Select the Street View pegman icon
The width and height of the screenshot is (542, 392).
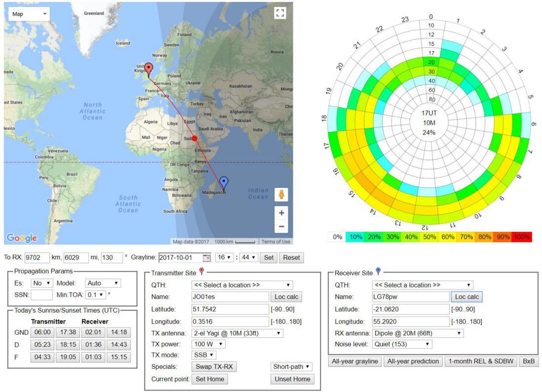[281, 194]
